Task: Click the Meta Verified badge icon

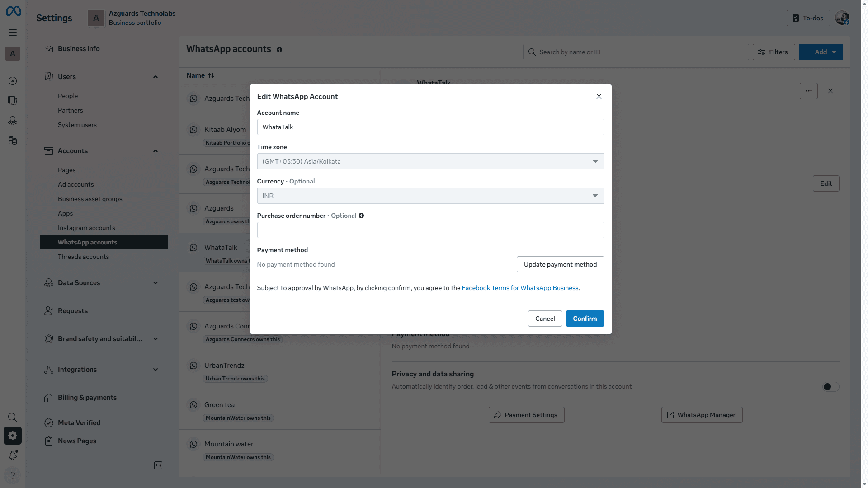Action: [49, 423]
